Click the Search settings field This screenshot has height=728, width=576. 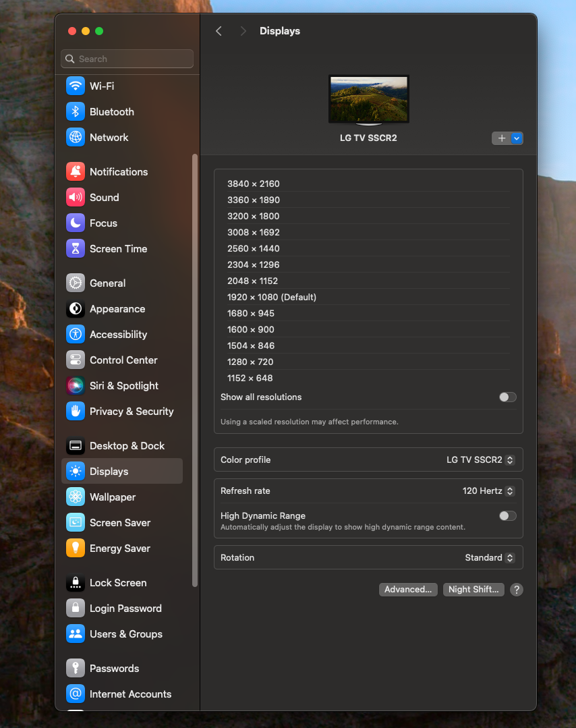pos(127,59)
